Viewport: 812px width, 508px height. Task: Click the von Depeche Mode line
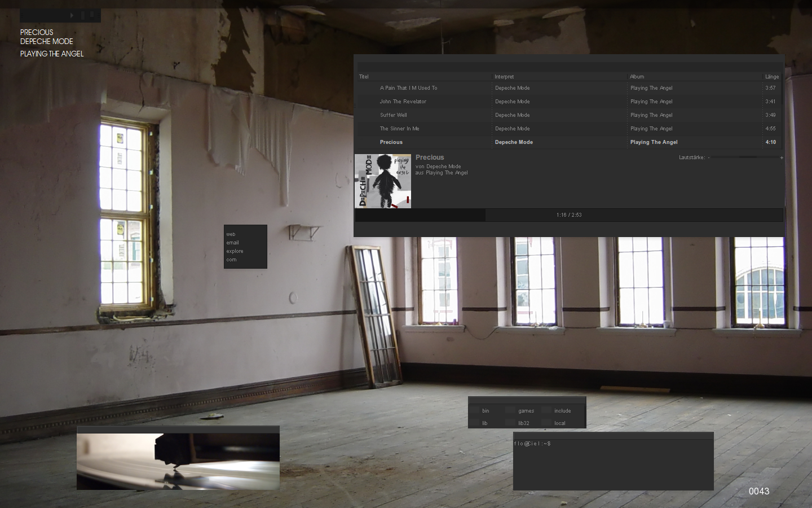438,167
